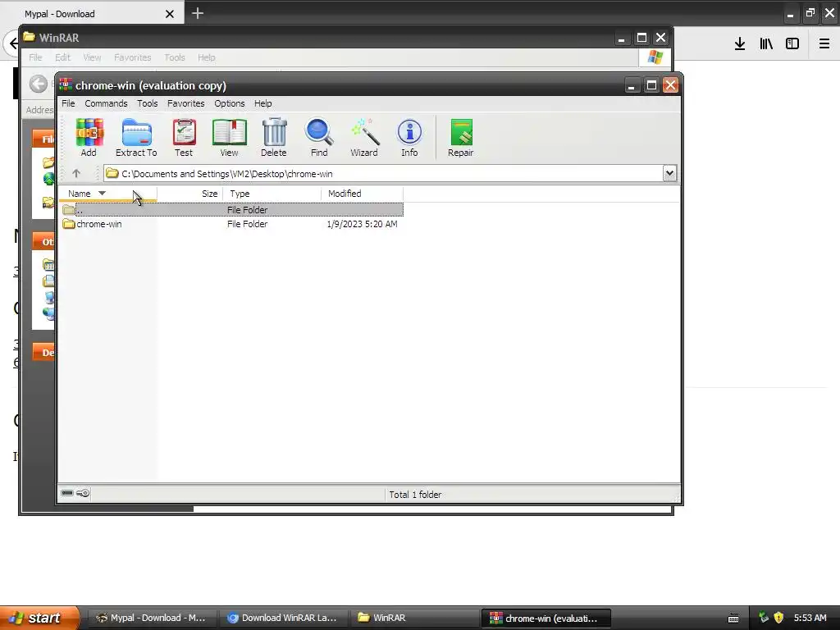
Task: Sort by the Size column header
Action: pos(190,194)
